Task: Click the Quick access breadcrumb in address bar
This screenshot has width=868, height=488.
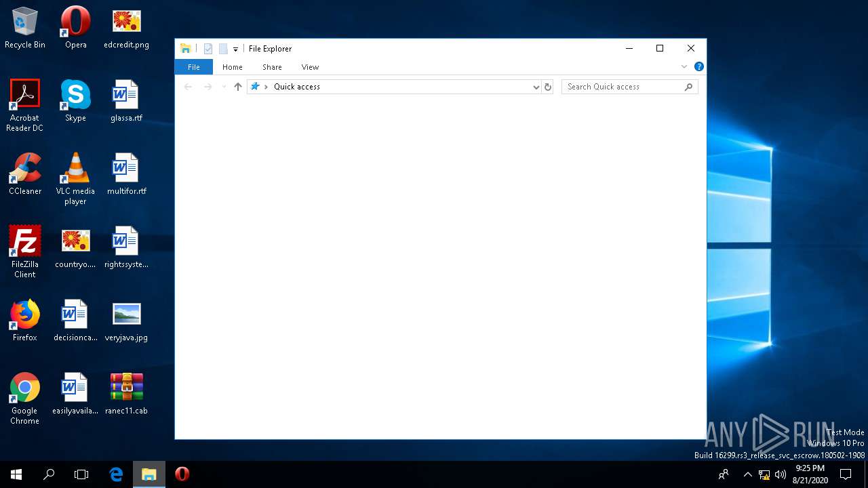Action: 297,87
